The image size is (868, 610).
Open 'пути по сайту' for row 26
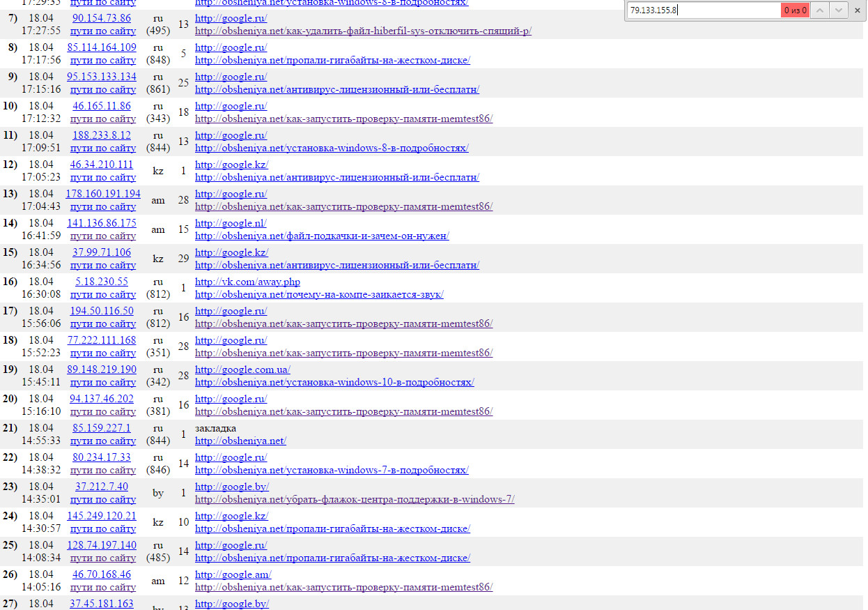103,587
